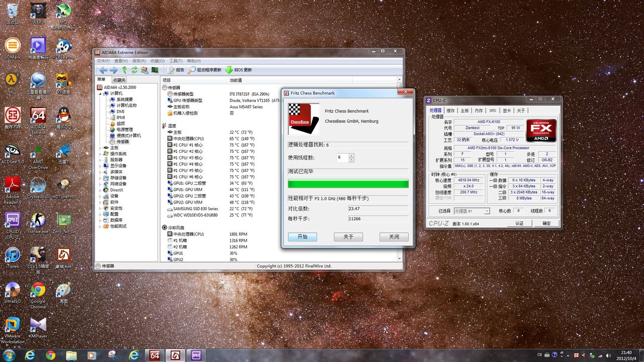Open the Recycle Bin on desktop

(13, 14)
